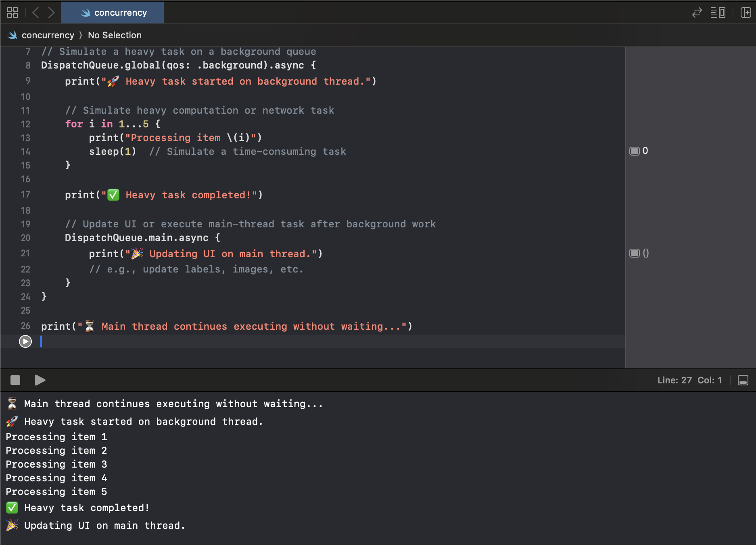This screenshot has height=545, width=756.
Task: Show inline result for Updating UI print
Action: [x=635, y=253]
